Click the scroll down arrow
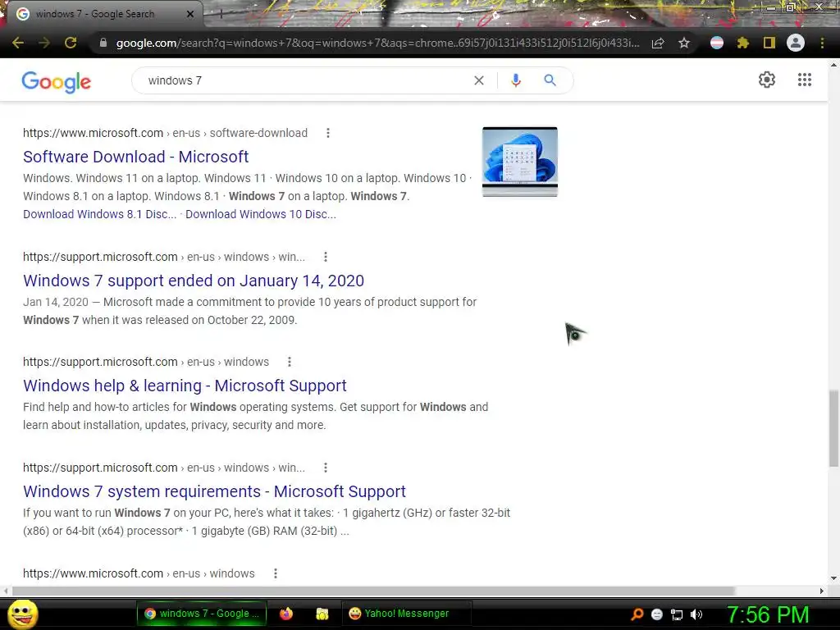Viewport: 840px width, 630px height. 833,578
